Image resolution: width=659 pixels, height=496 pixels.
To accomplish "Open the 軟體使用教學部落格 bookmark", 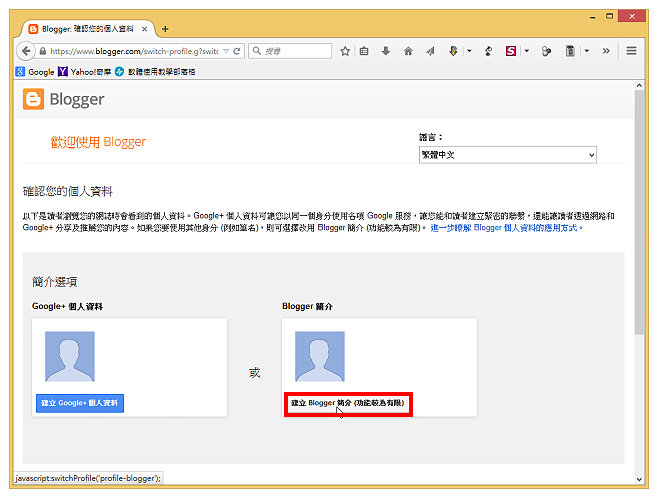I will click(x=155, y=72).
